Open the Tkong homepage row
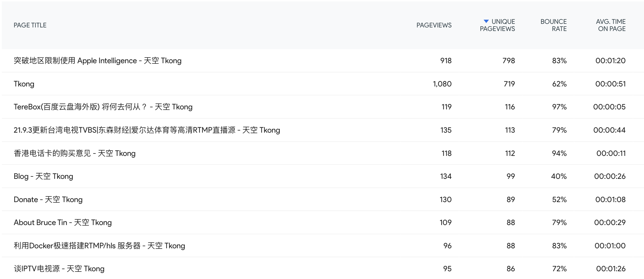The height and width of the screenshot is (279, 644). coord(24,84)
